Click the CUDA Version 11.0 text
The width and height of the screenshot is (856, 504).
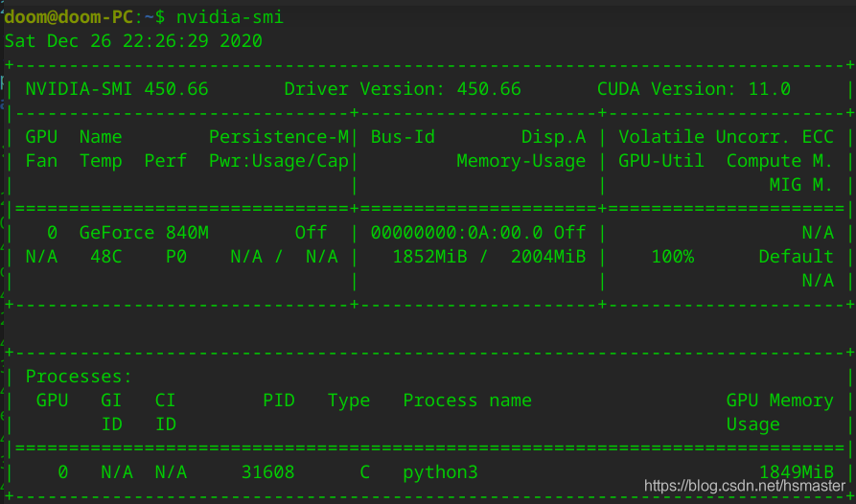[694, 89]
